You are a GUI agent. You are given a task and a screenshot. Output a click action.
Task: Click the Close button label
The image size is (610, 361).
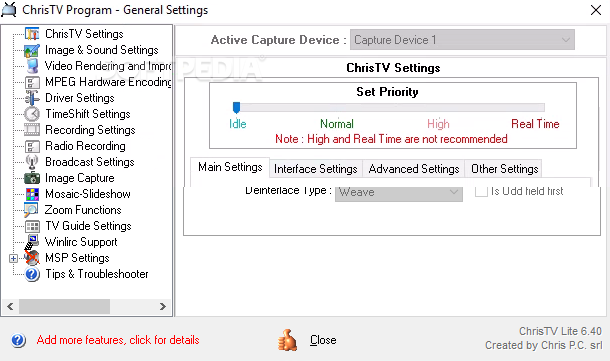323,340
